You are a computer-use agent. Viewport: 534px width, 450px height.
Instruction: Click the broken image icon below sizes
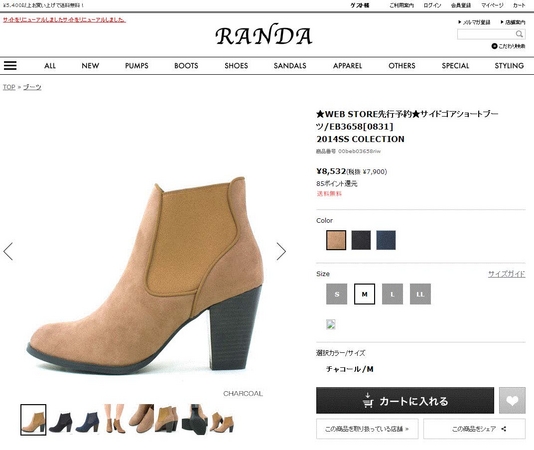pyautogui.click(x=331, y=324)
